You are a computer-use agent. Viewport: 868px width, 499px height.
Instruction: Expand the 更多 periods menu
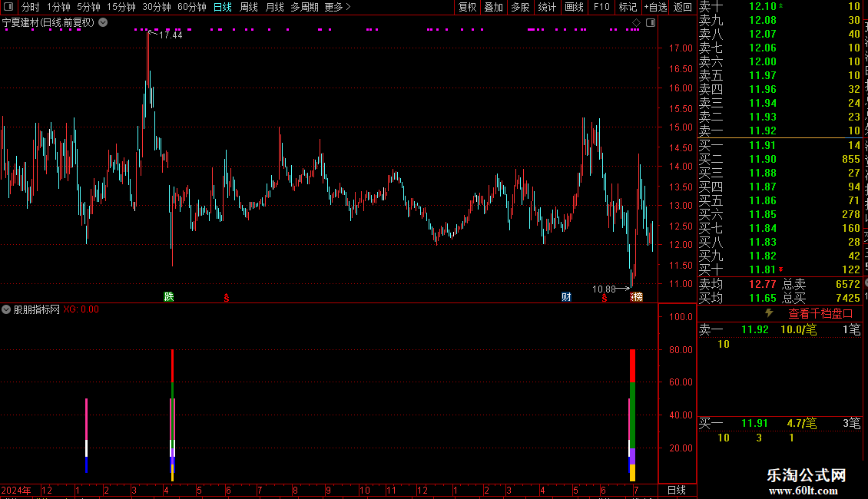[337, 7]
